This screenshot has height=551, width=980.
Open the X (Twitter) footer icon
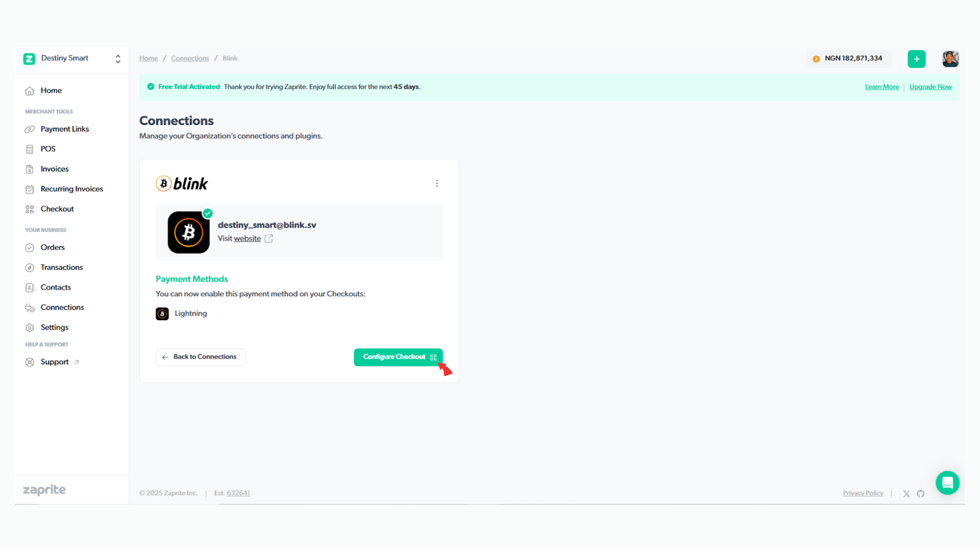point(907,494)
